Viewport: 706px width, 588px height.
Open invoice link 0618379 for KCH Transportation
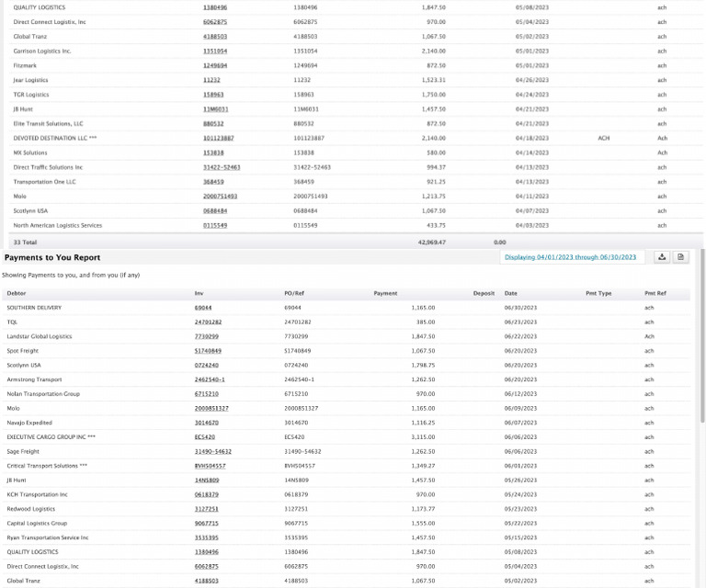tap(206, 495)
